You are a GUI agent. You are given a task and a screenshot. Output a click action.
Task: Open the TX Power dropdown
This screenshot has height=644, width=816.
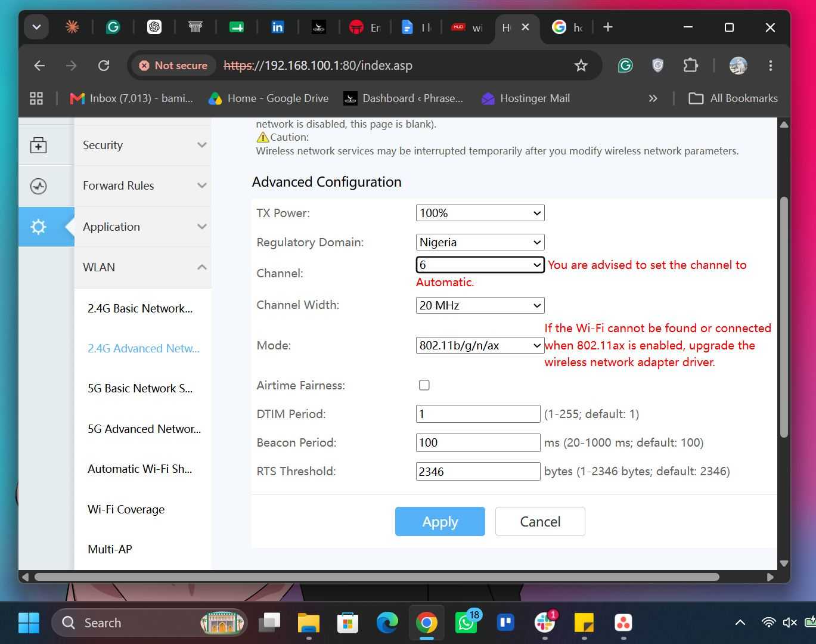[480, 213]
